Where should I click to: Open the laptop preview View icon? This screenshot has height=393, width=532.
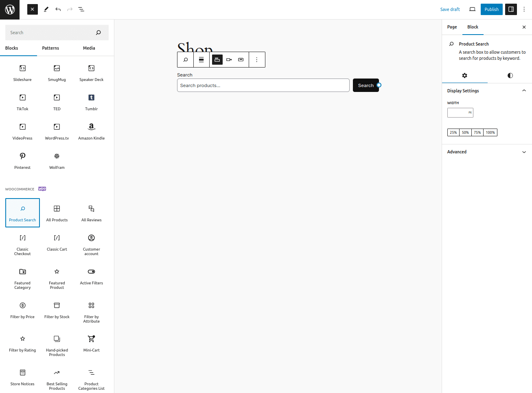[x=472, y=9]
